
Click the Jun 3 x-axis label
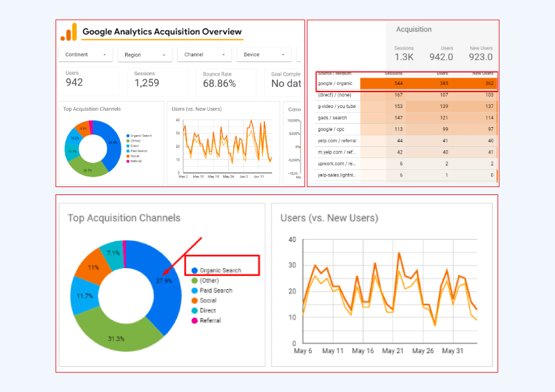[x=244, y=177]
